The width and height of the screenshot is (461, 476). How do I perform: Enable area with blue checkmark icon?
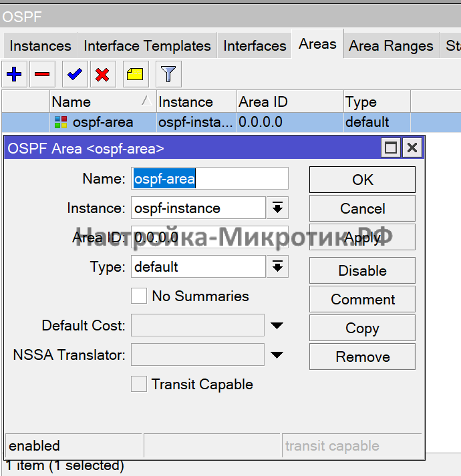coord(75,74)
